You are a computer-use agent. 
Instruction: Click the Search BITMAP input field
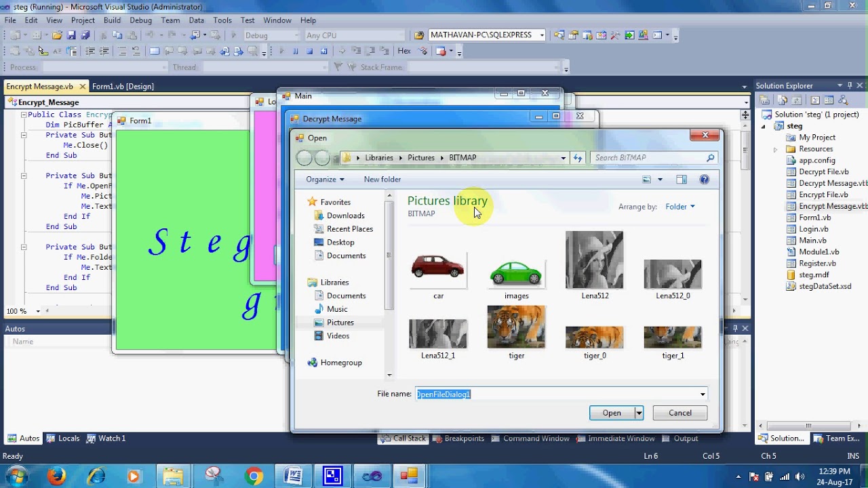(648, 158)
